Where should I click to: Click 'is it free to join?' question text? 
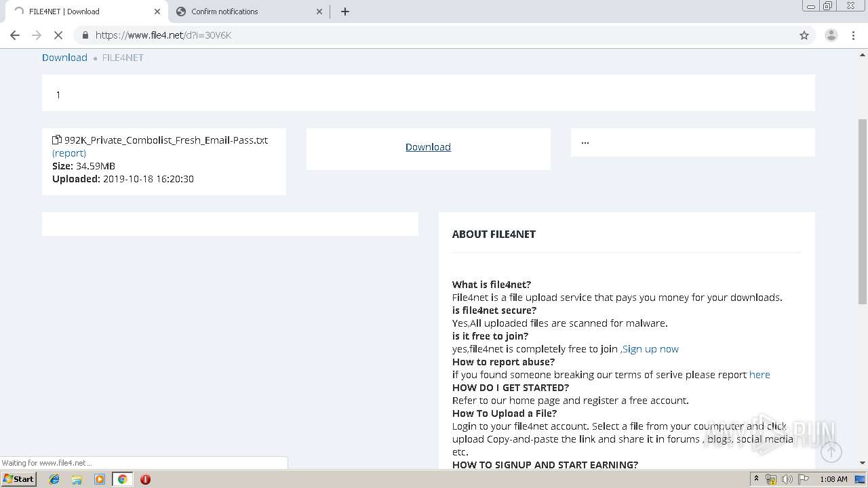click(490, 336)
